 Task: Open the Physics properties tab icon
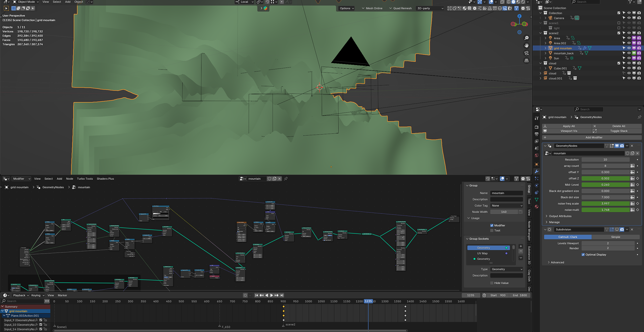536,186
